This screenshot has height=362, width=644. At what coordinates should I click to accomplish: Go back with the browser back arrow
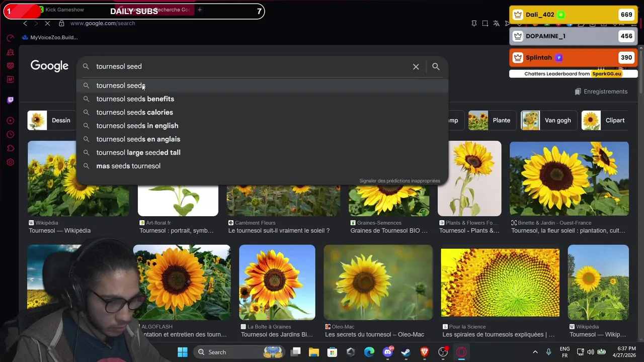pos(25,23)
